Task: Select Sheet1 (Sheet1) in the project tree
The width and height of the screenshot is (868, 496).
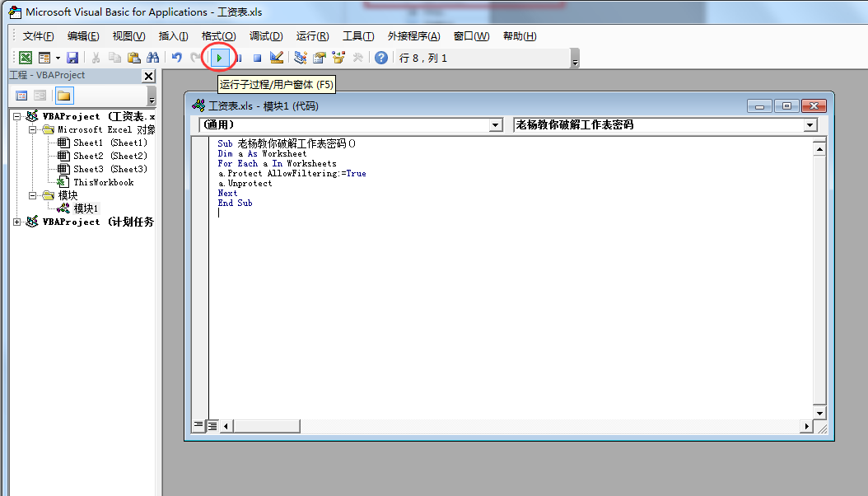Action: [x=110, y=143]
